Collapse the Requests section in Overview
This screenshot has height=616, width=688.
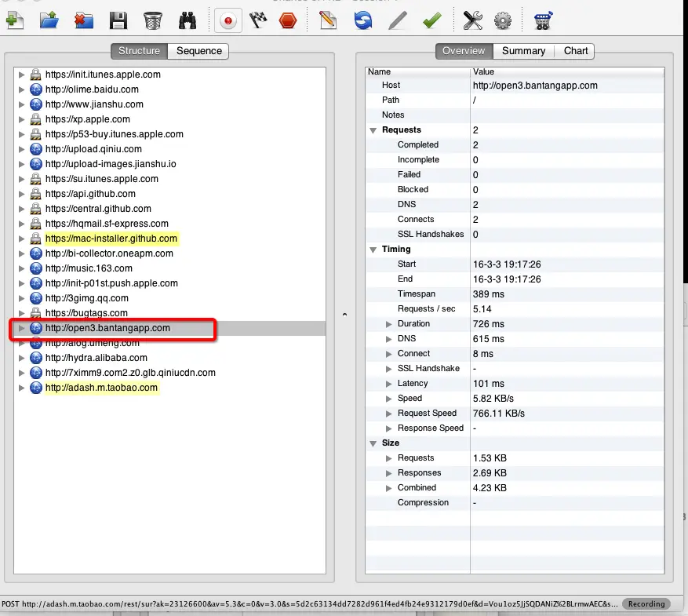(x=373, y=130)
